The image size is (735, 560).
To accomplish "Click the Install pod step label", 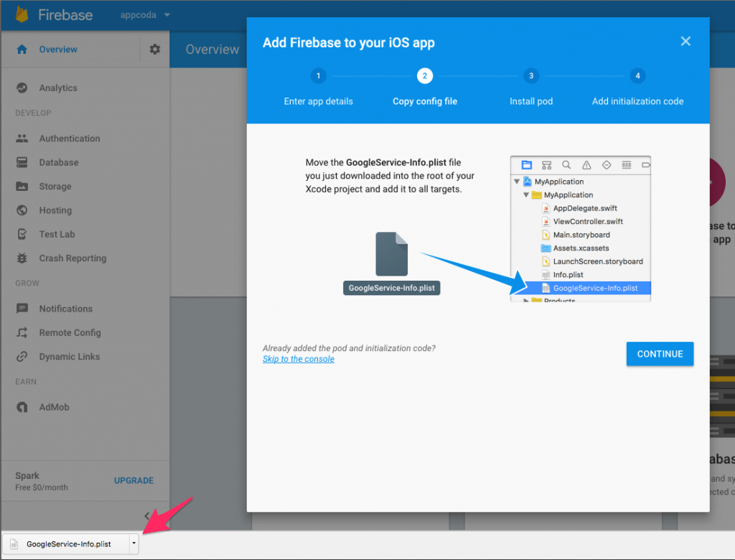I will [531, 101].
